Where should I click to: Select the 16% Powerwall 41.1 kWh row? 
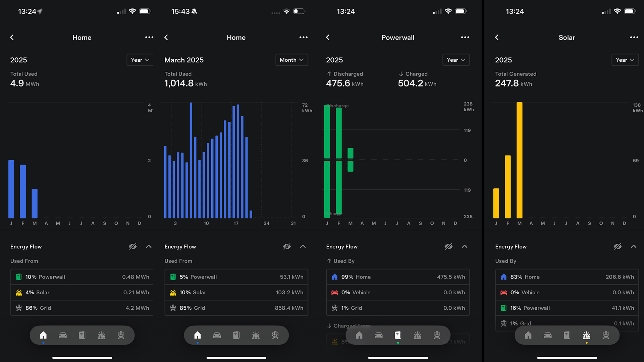(567, 308)
